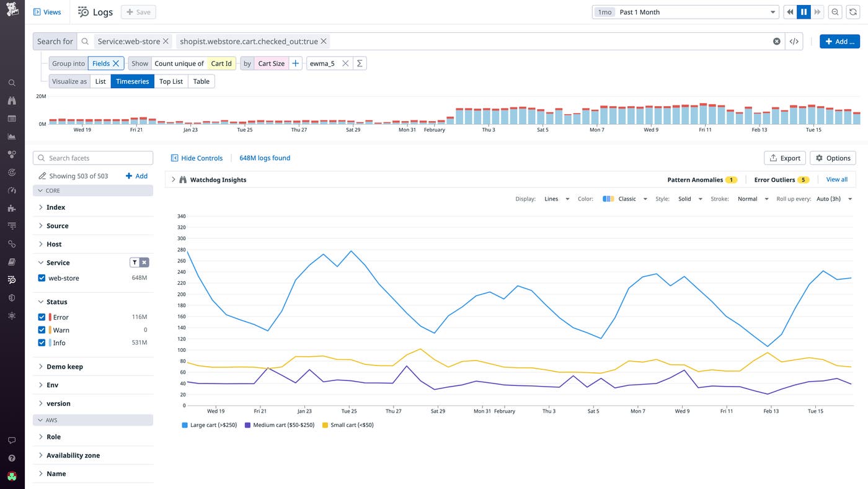The image size is (868, 489).
Task: Expand the Host facet section
Action: pyautogui.click(x=54, y=244)
